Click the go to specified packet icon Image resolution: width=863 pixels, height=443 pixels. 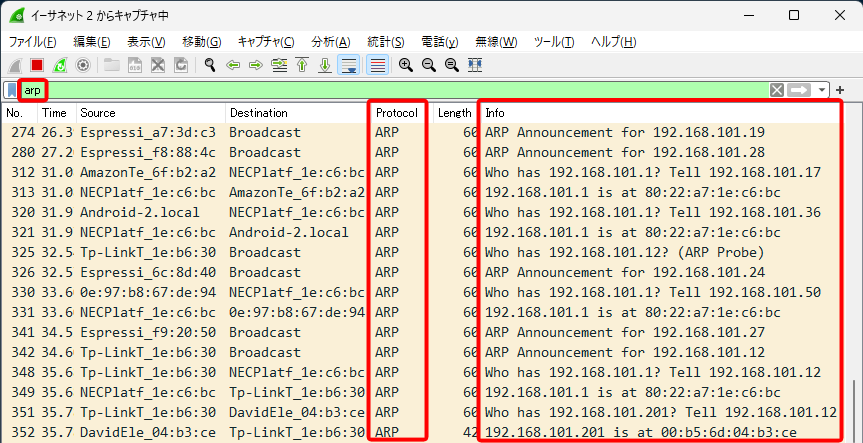pos(280,65)
